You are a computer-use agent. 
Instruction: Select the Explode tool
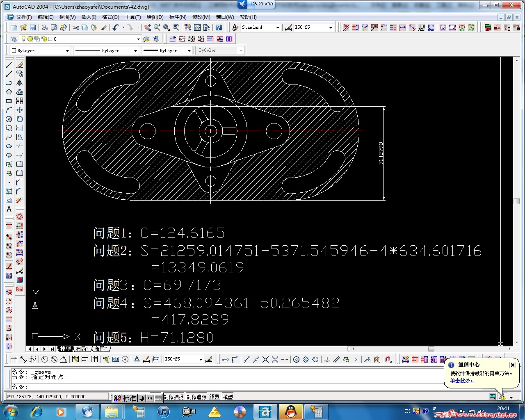(x=20, y=200)
